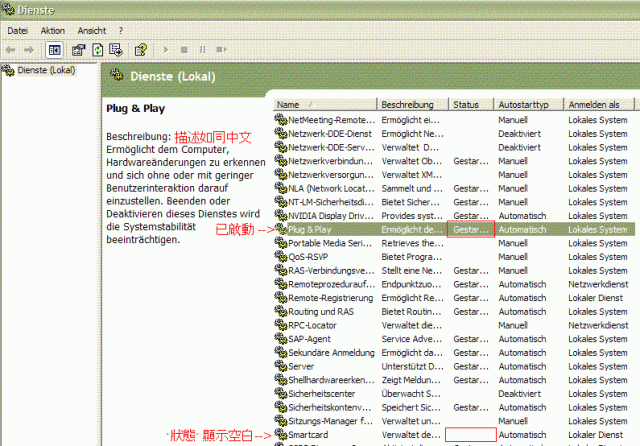640x446 pixels.
Task: Click the Forward arrow toolbar icon
Action: (x=29, y=50)
